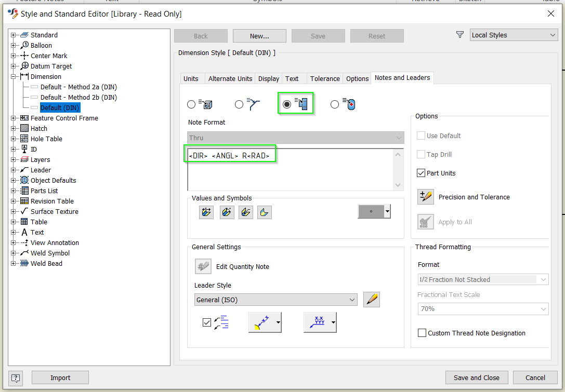Insert the fourth value symbol icon
Screen dimensions: 565x392
(265, 212)
